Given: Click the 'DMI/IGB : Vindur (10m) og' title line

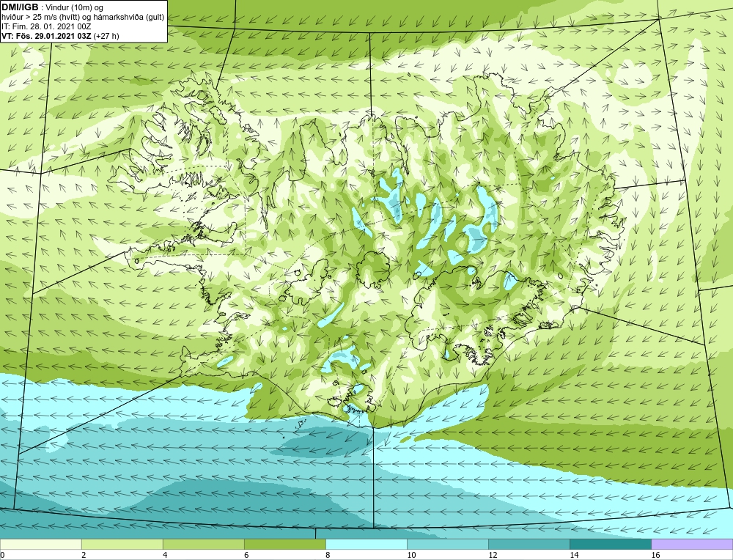Looking at the screenshot, I should (53, 7).
